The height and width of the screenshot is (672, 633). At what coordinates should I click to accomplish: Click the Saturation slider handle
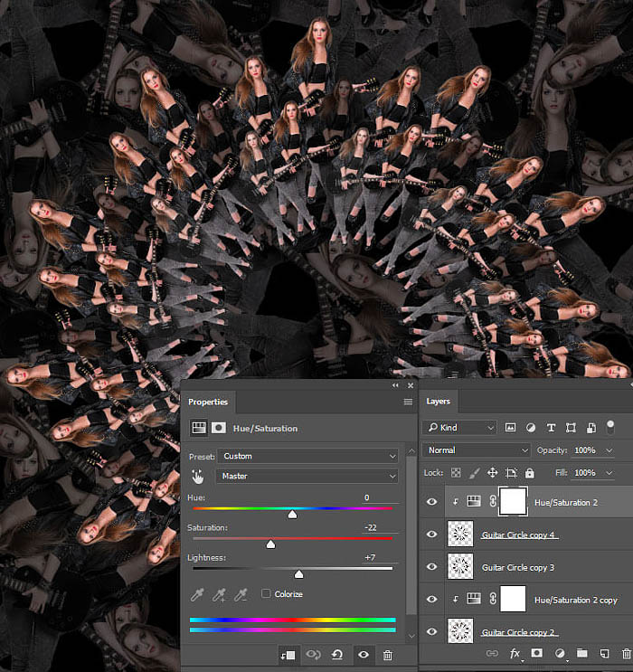[270, 544]
